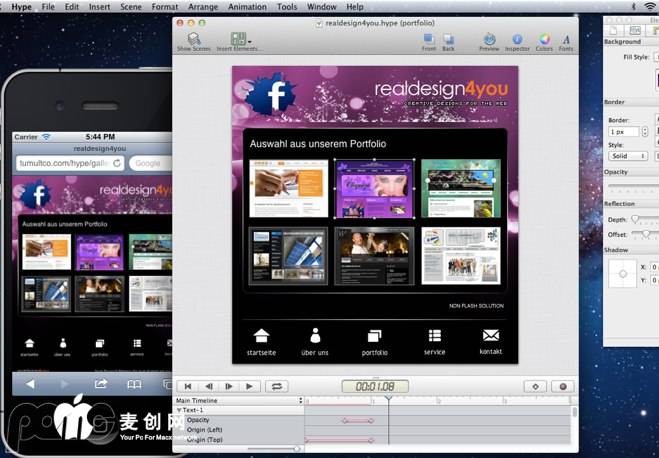Click the Bring to Front icon

click(x=428, y=39)
